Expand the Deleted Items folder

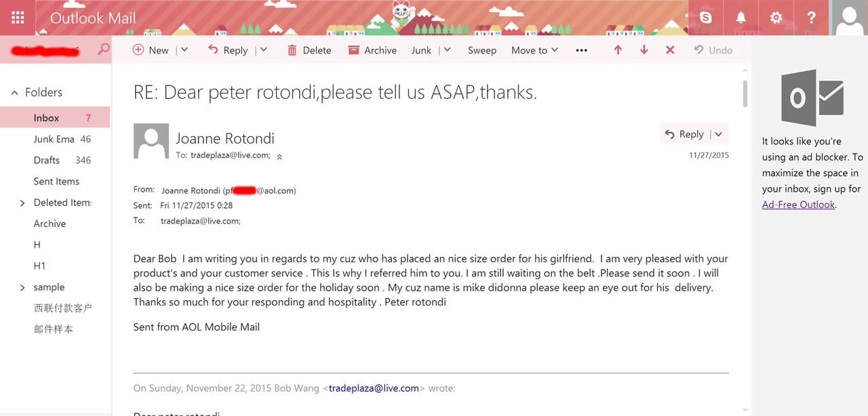click(22, 203)
